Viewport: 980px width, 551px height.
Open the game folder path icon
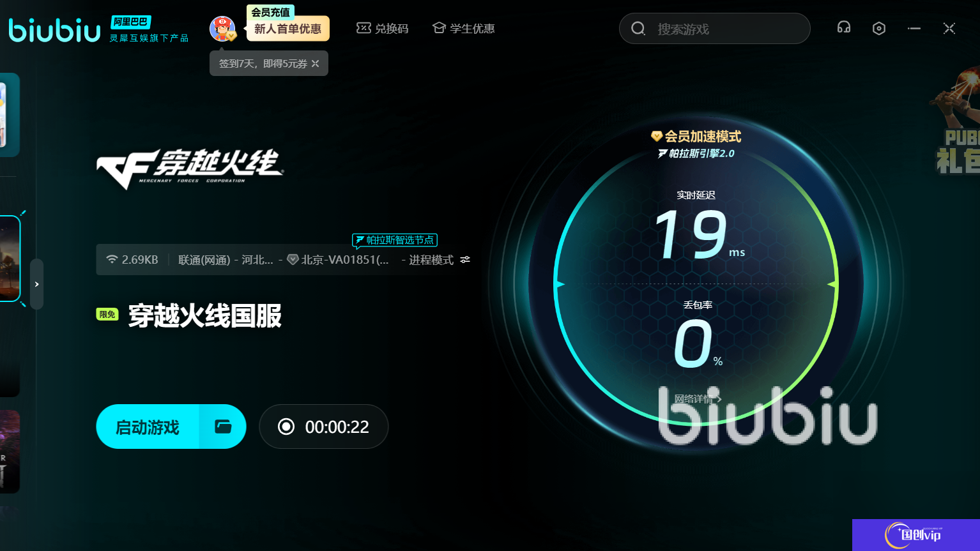pyautogui.click(x=223, y=426)
